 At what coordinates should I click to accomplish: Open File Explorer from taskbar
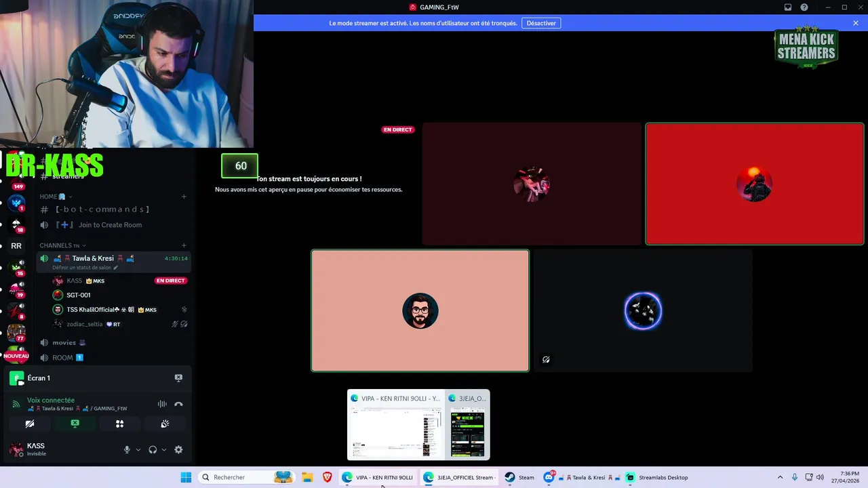[307, 477]
